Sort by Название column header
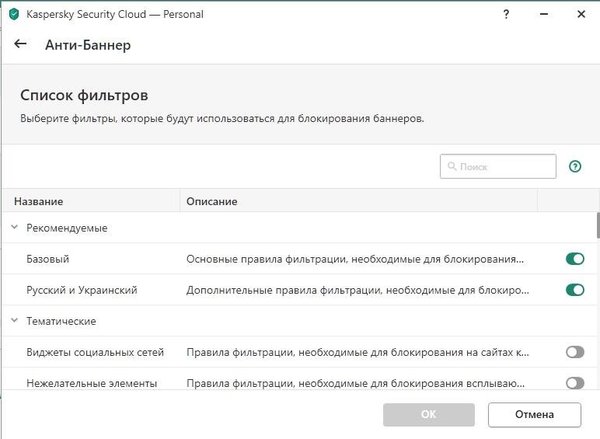600x439 pixels. (x=47, y=201)
